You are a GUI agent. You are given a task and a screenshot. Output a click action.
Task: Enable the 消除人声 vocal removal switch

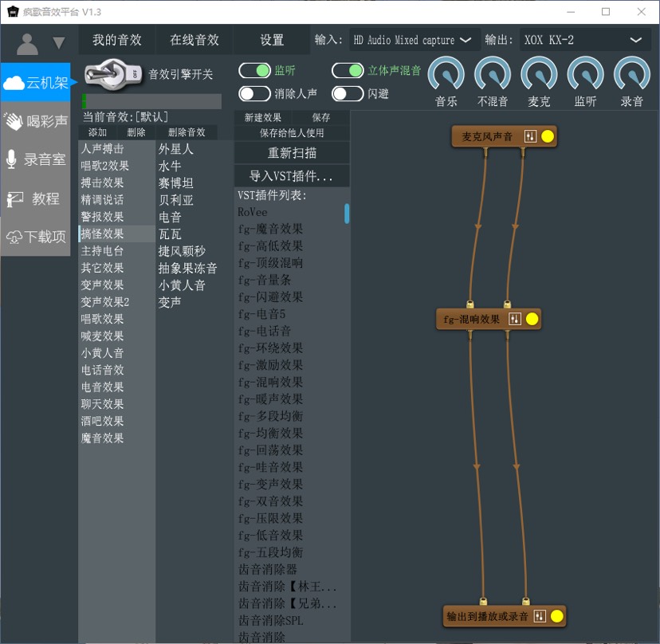point(254,93)
